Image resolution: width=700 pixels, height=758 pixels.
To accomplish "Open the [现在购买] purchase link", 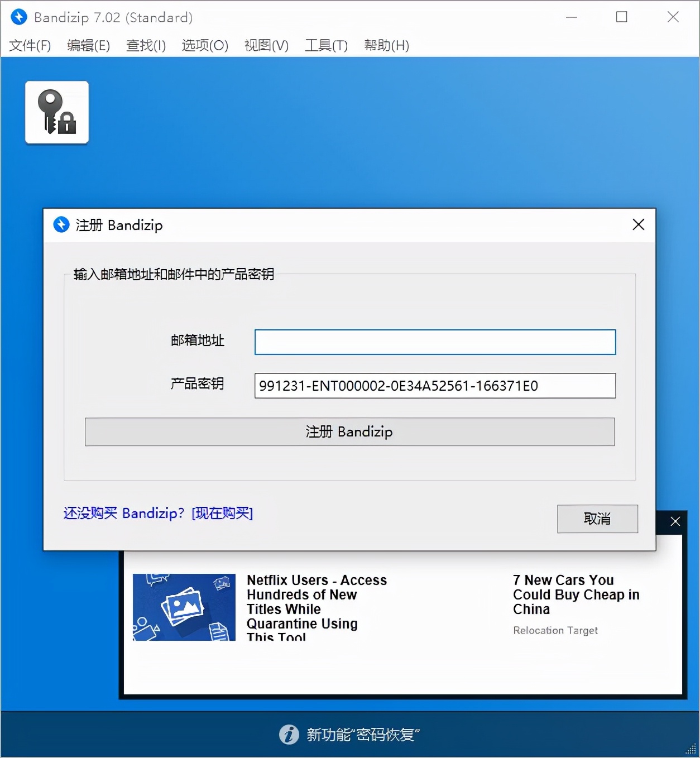I will pyautogui.click(x=222, y=513).
